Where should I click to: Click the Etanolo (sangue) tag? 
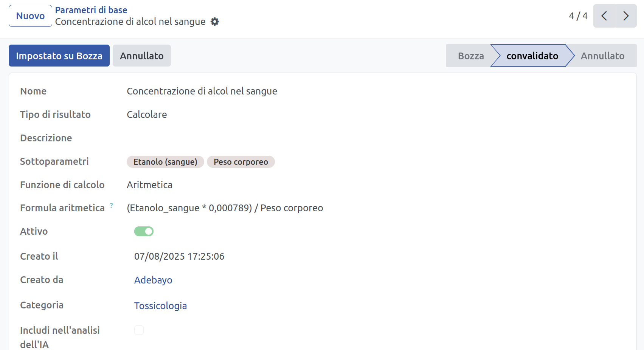[x=165, y=162]
